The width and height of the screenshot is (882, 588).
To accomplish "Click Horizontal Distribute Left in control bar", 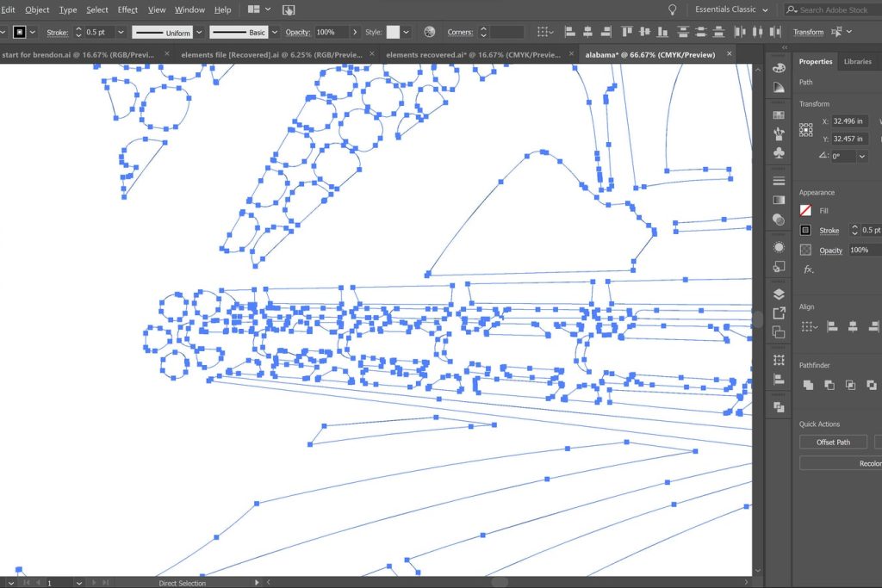I will tap(740, 32).
